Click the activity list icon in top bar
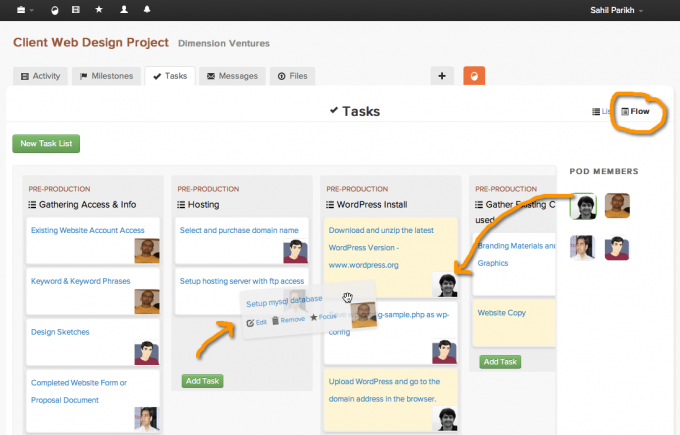Viewport: 680px width, 435px height. 76,9
